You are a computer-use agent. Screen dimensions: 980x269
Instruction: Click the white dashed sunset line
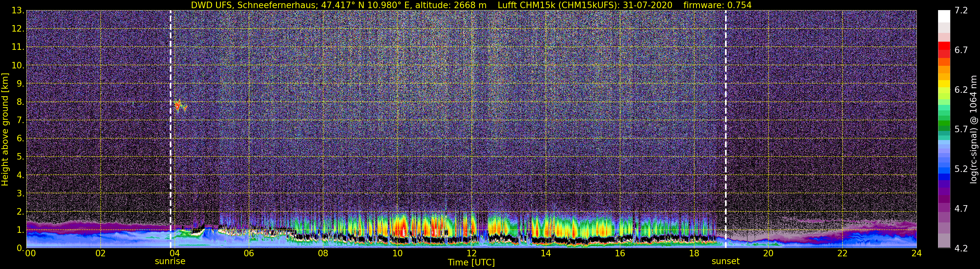tap(726, 129)
